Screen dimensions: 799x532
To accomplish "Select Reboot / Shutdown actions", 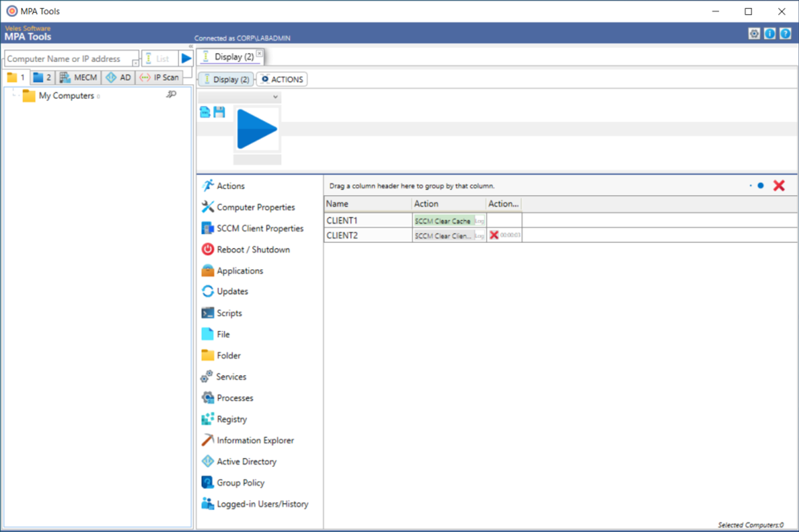I will [x=246, y=250].
